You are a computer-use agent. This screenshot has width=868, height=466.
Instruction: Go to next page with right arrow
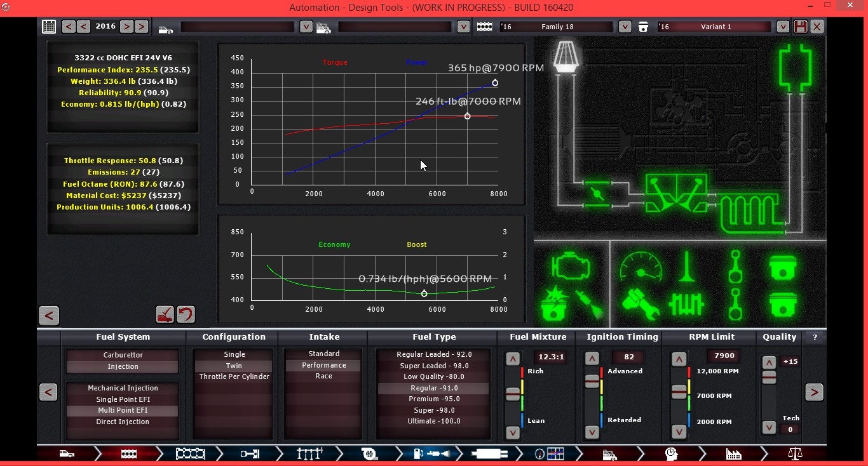(814, 392)
